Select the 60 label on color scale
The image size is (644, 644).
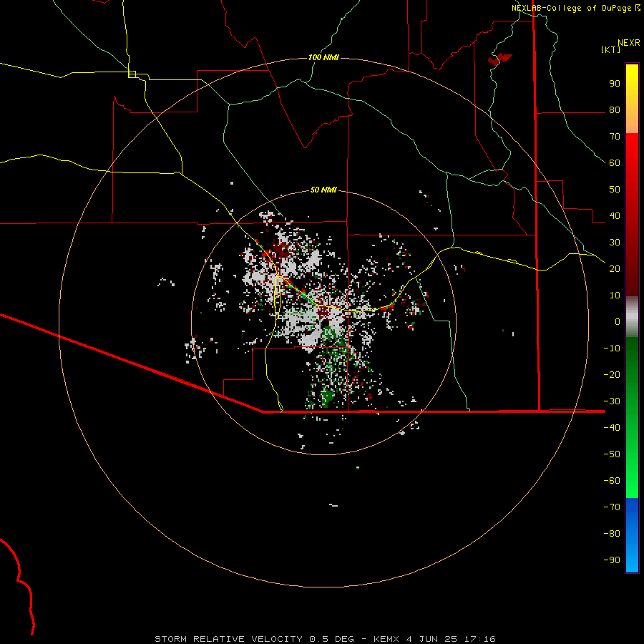pyautogui.click(x=615, y=163)
